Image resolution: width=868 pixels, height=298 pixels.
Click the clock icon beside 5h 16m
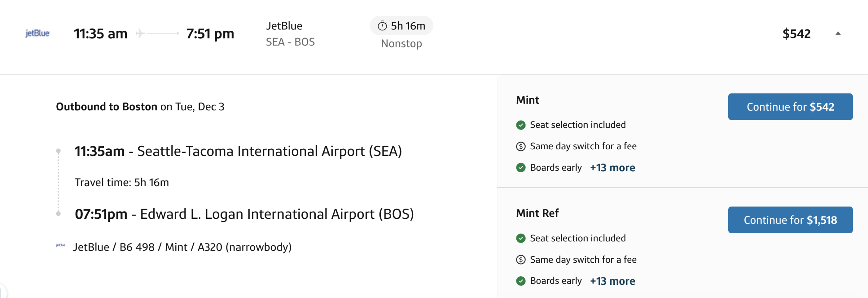tap(382, 25)
